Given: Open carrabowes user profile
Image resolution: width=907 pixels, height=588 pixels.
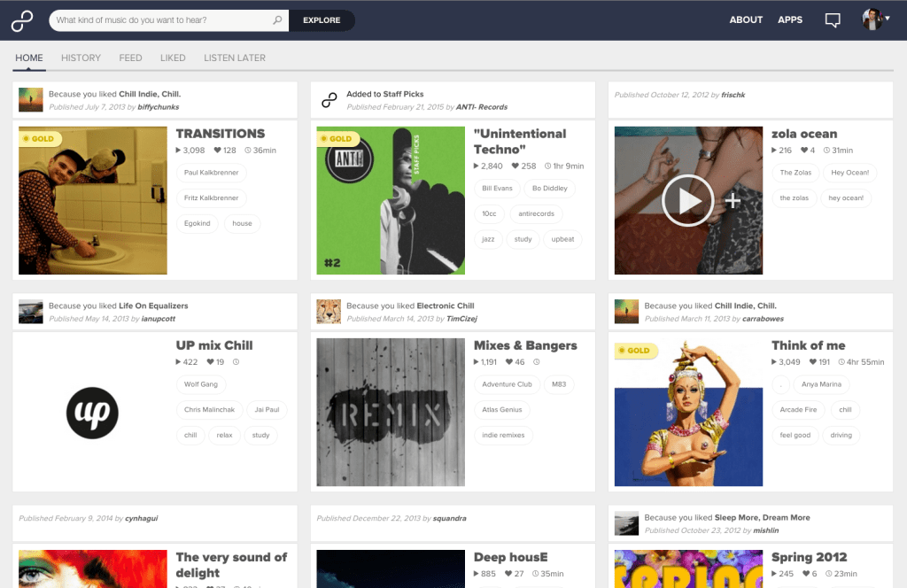Looking at the screenshot, I should tap(763, 319).
